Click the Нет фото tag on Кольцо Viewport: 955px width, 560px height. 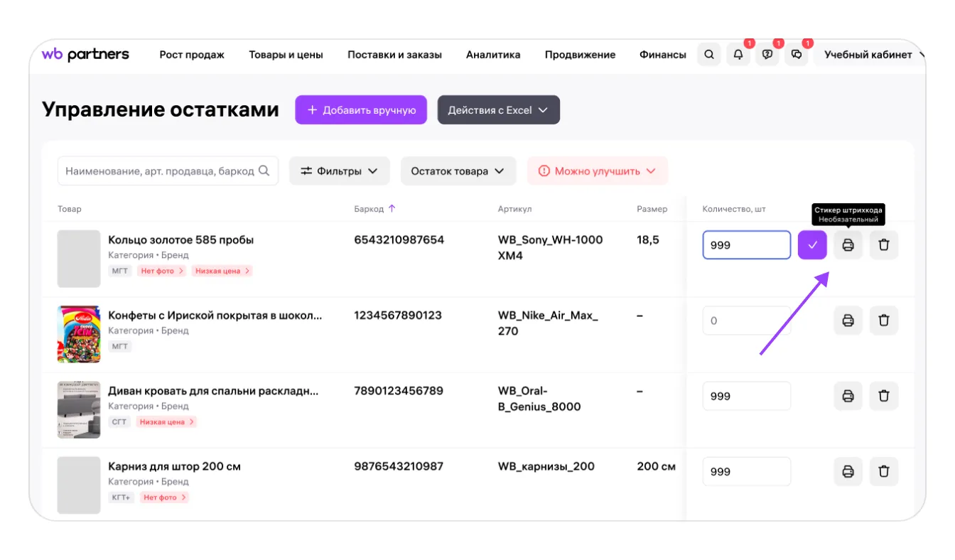(x=161, y=271)
